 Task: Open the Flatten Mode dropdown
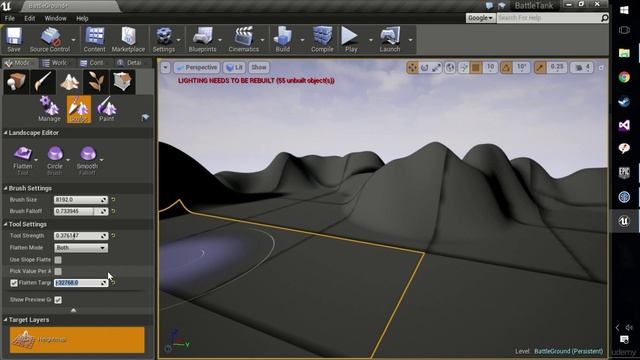81,248
